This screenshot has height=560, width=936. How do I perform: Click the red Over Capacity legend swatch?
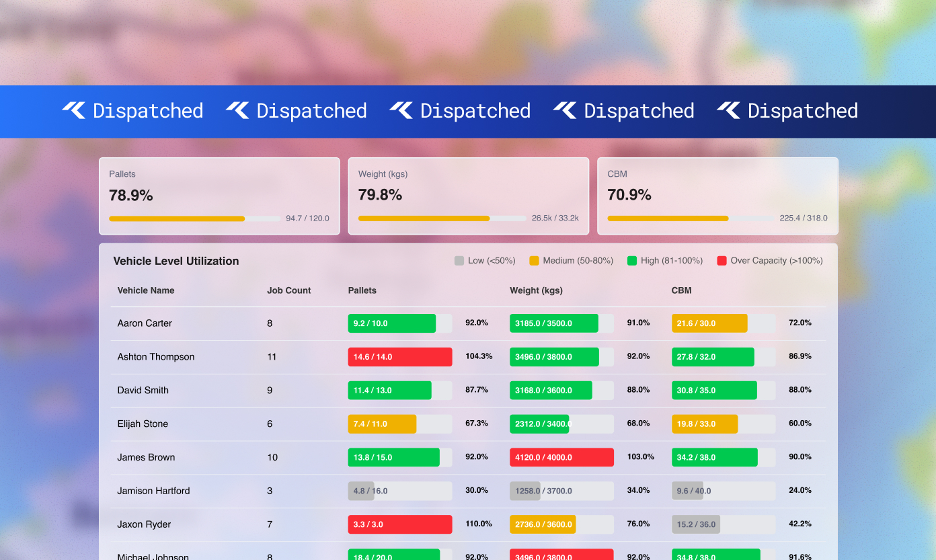(722, 261)
